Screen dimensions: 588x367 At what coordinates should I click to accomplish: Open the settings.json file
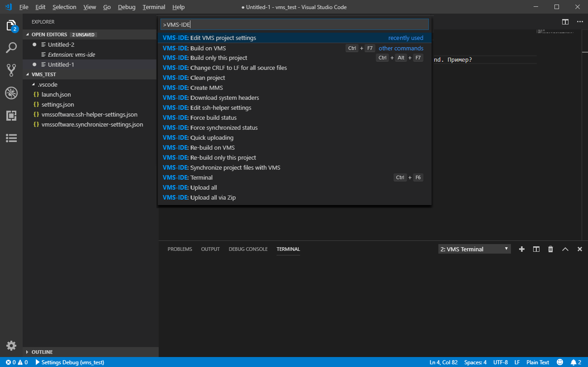click(58, 104)
